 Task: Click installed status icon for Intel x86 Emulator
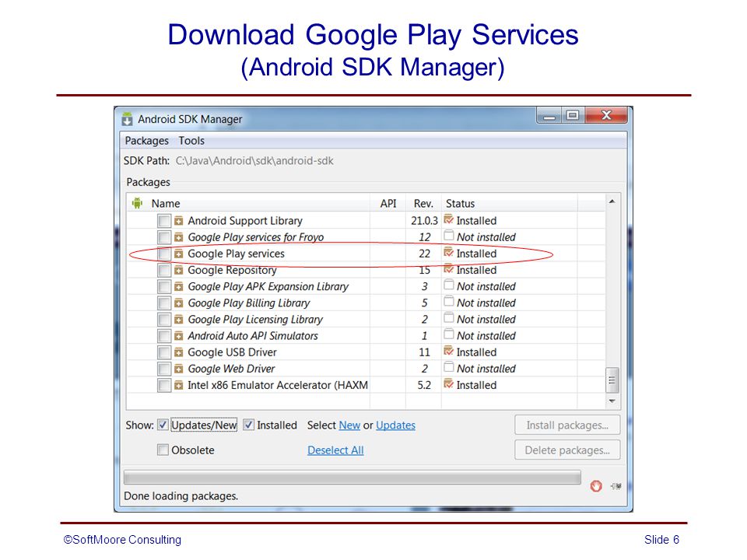[x=448, y=383]
